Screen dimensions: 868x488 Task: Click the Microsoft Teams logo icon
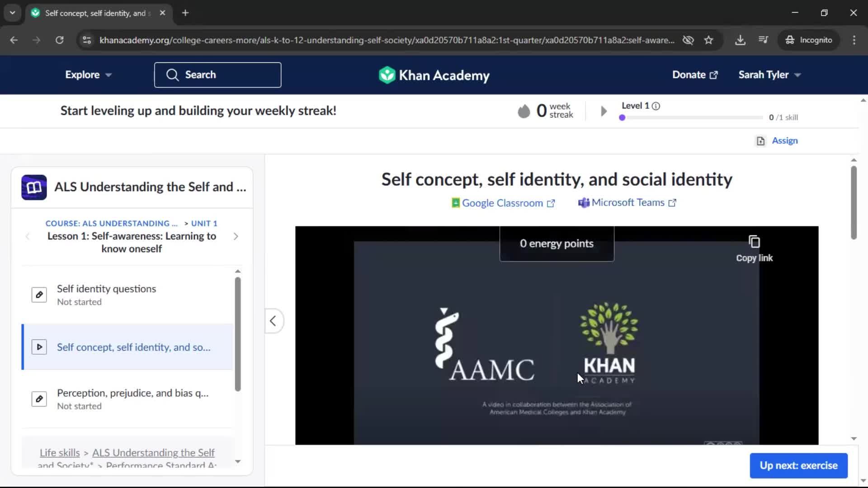pos(584,203)
